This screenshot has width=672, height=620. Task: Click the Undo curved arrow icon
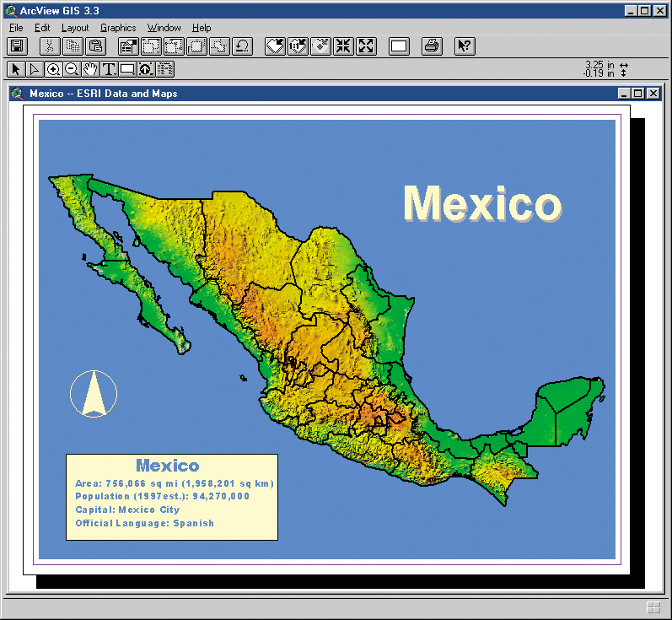click(x=242, y=46)
